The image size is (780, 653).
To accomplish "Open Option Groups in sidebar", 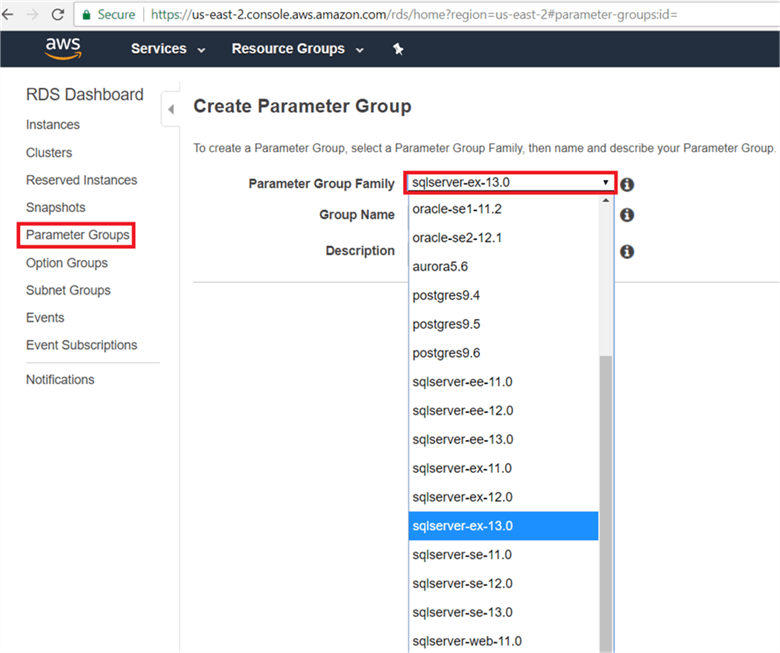I will tap(67, 263).
